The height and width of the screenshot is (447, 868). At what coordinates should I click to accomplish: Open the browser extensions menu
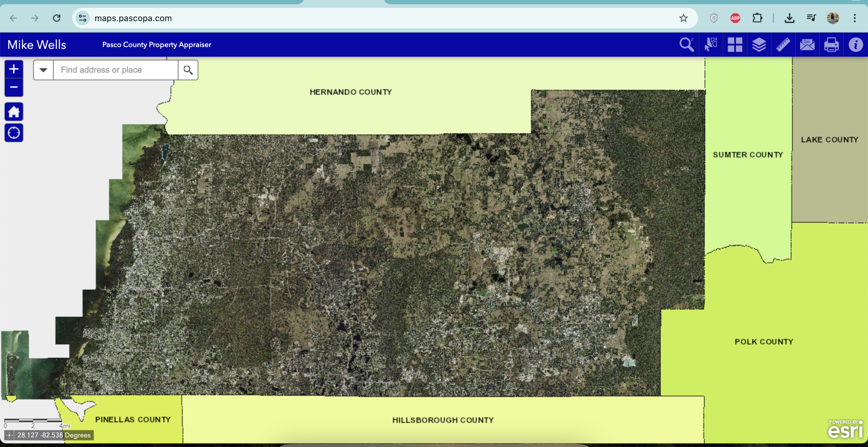click(757, 18)
